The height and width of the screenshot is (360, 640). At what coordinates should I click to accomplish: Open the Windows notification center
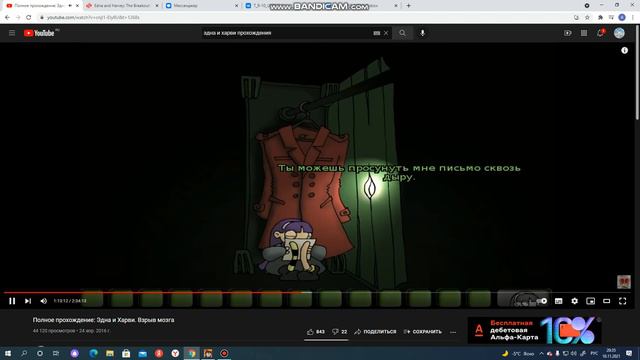[x=629, y=353]
